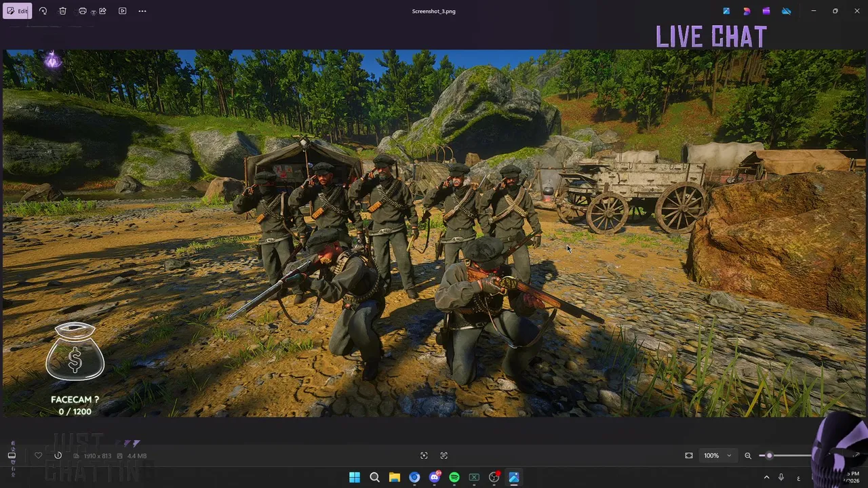The height and width of the screenshot is (488, 868).
Task: Click the zoom out magnifier icon
Action: (x=748, y=455)
